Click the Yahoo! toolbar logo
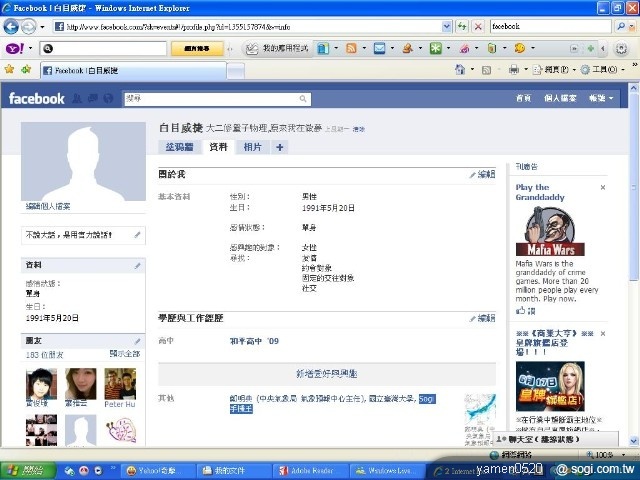This screenshot has width=640, height=480. 15,49
